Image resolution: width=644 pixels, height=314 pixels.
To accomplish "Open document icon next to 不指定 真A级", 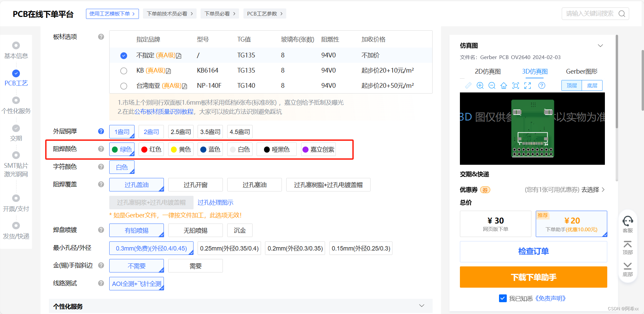I will (179, 56).
